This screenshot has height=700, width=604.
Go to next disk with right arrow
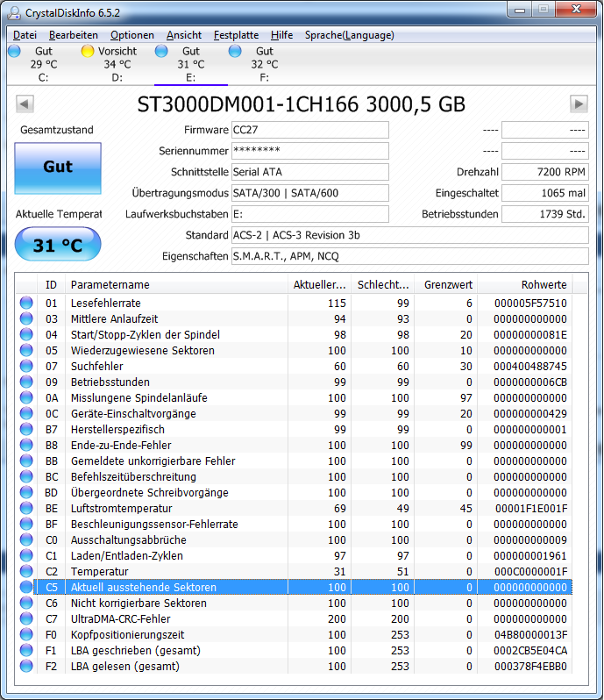[579, 104]
